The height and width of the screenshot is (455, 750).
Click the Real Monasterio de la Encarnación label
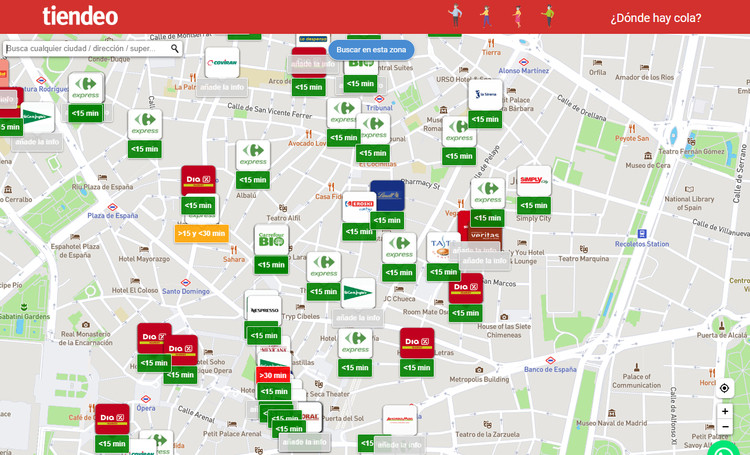[x=86, y=338]
